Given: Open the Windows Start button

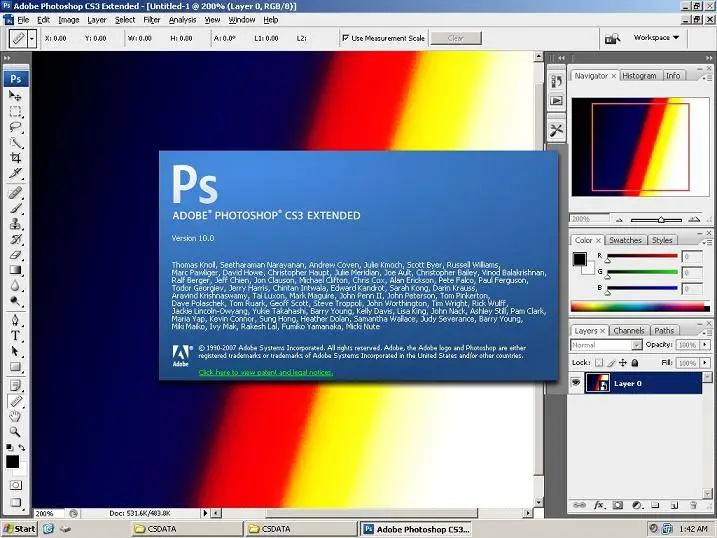Looking at the screenshot, I should (x=19, y=529).
